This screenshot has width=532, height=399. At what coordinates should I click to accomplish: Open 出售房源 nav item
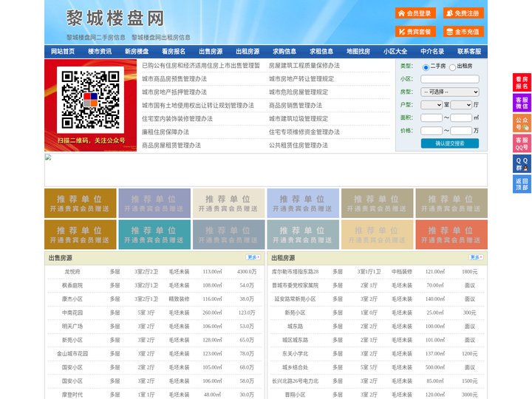tap(211, 52)
